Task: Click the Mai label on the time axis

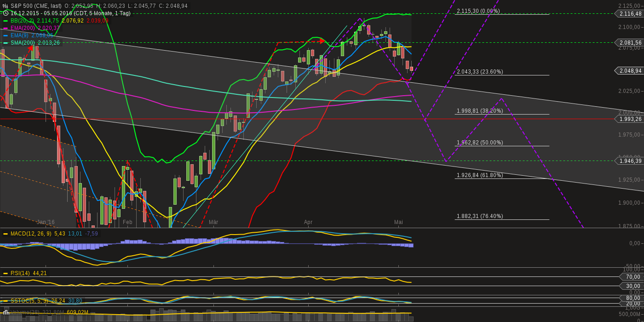Action: (x=398, y=222)
